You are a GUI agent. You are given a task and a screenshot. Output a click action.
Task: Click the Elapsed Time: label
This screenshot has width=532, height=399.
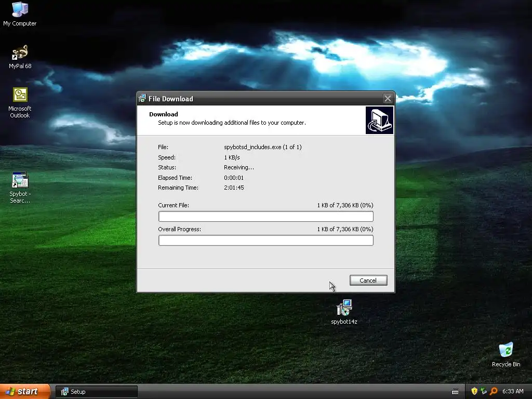pyautogui.click(x=175, y=178)
